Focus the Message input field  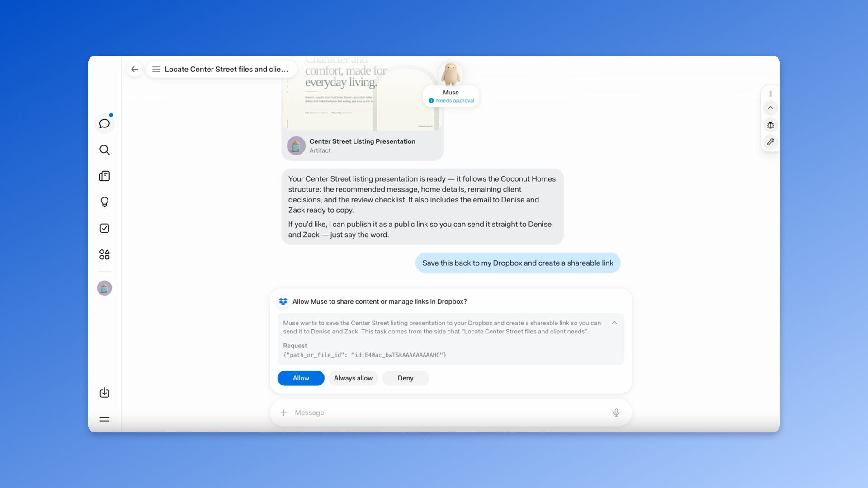[451, 413]
